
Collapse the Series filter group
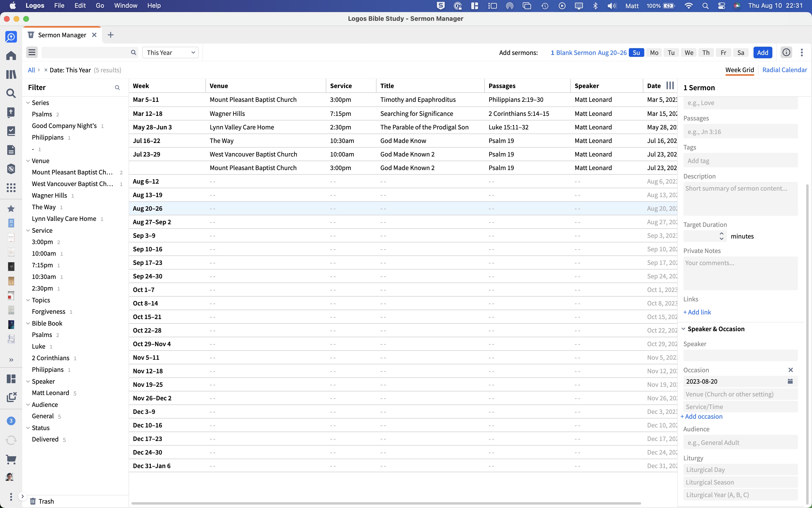pos(28,103)
